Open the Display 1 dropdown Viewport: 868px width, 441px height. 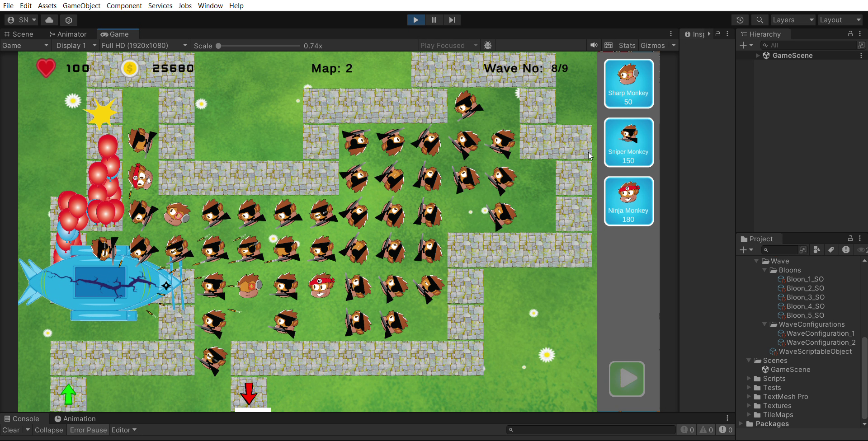click(76, 45)
